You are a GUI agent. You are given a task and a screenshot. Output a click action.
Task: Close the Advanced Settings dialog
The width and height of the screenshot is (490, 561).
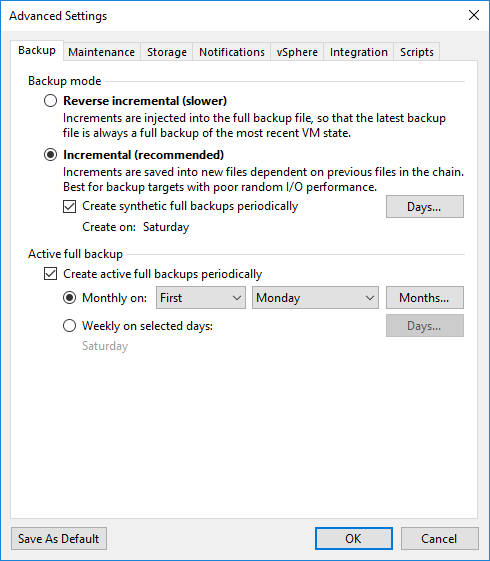[474, 15]
